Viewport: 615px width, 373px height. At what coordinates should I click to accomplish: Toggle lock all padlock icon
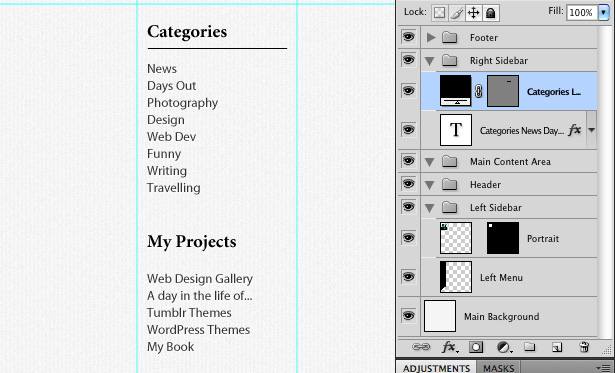tap(490, 13)
